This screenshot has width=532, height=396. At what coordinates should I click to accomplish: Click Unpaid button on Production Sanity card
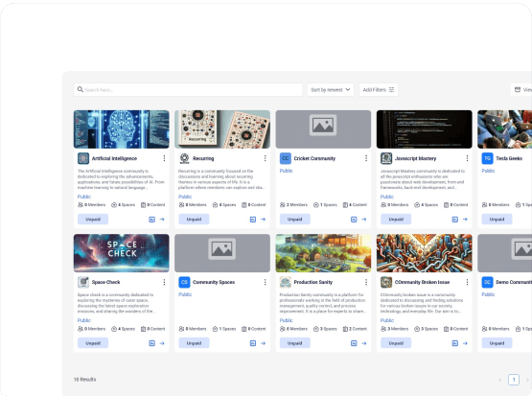coord(295,343)
